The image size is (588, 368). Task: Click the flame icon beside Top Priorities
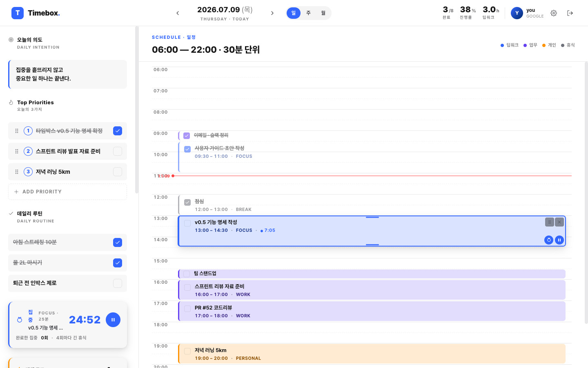click(x=11, y=102)
